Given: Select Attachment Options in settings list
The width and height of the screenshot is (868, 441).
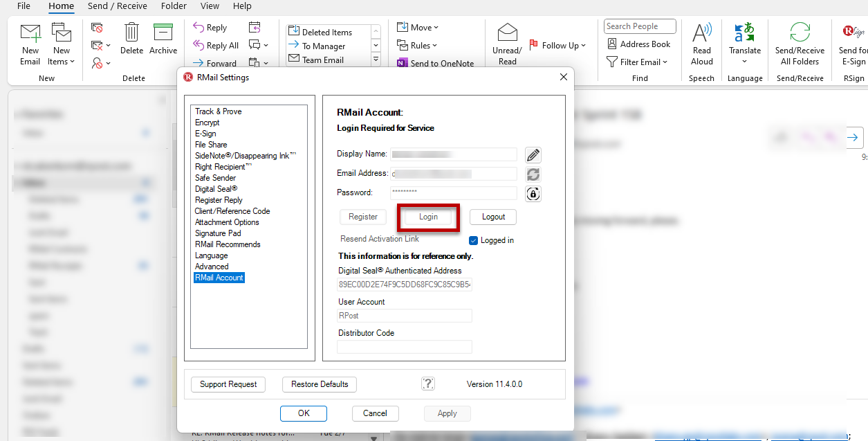Looking at the screenshot, I should (227, 222).
